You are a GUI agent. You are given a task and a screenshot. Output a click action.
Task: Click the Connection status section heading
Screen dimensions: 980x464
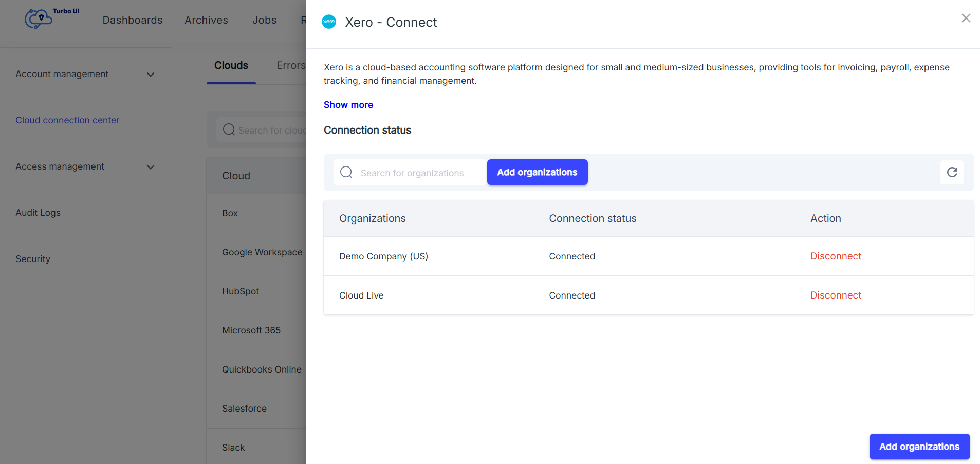click(x=367, y=130)
